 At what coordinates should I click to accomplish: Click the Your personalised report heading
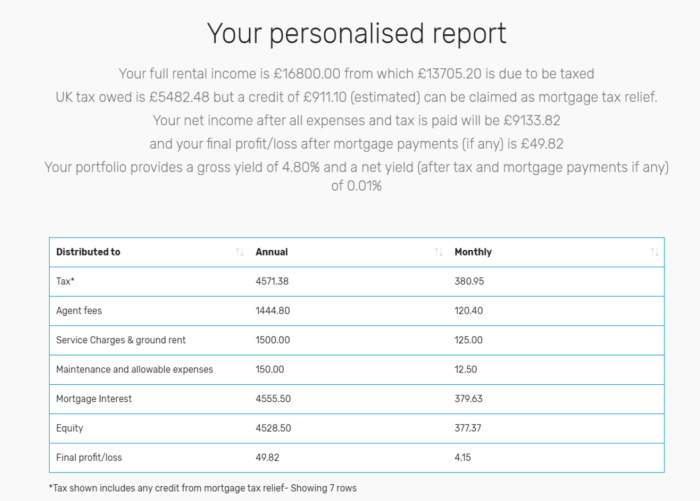(x=357, y=33)
